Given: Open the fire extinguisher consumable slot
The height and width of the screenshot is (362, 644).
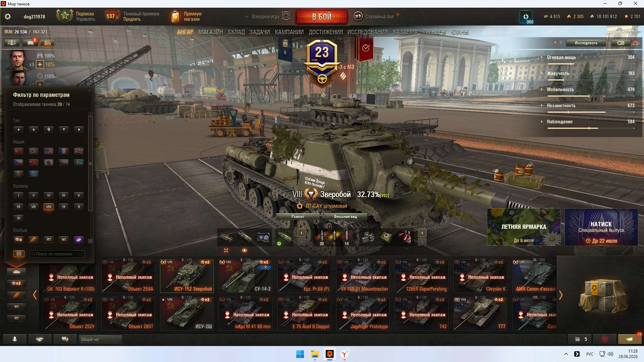Looking at the screenshot, I should click(405, 238).
